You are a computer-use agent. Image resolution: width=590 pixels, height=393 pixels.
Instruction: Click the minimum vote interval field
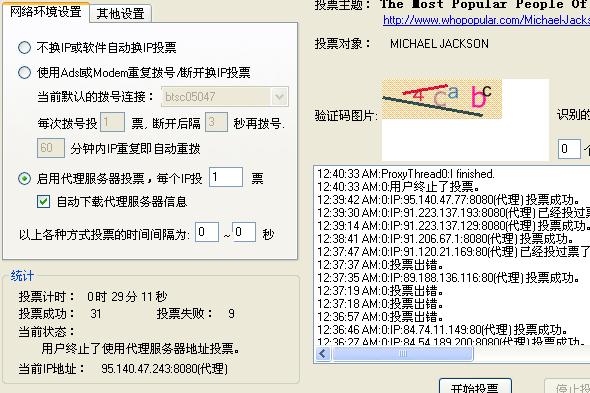click(207, 232)
